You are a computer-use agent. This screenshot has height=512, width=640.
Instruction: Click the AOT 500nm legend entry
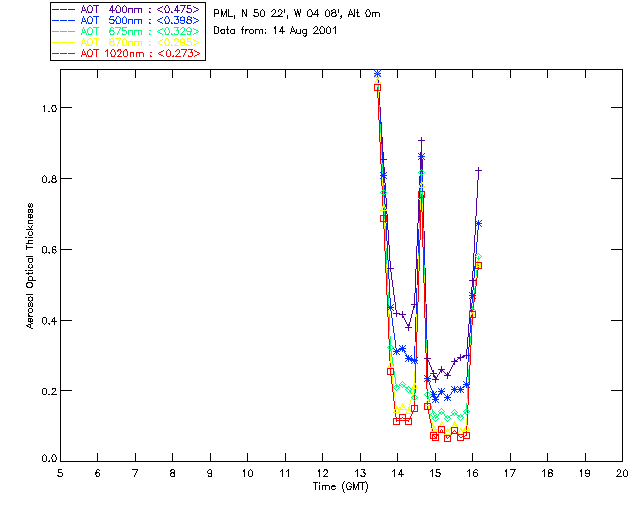126,20
